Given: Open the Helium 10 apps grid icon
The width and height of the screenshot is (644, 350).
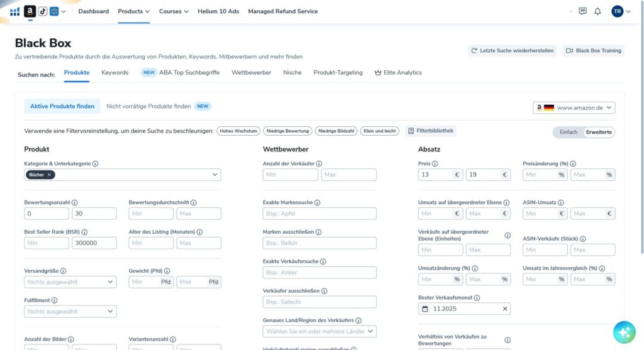Looking at the screenshot, I should point(15,11).
